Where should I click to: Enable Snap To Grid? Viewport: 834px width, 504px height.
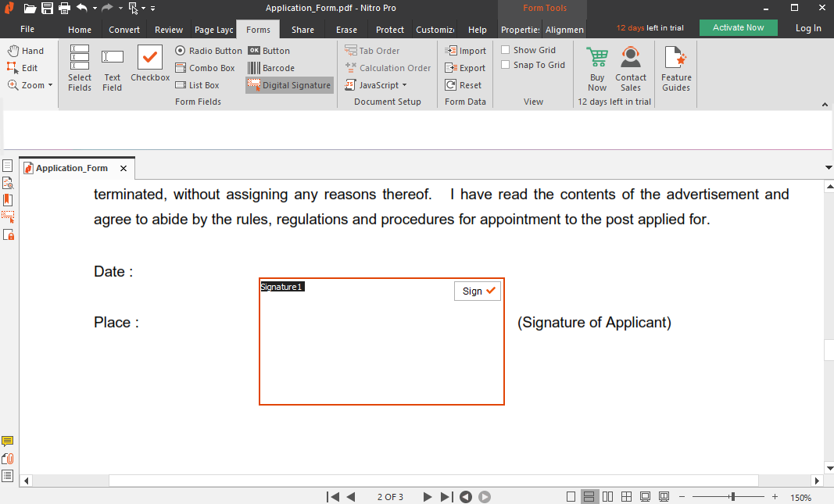505,65
